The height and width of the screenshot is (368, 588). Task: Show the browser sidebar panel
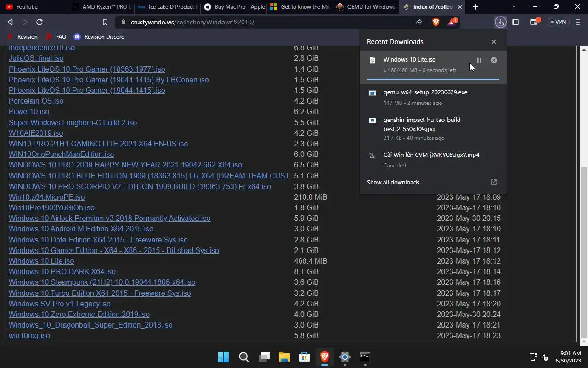(x=515, y=22)
